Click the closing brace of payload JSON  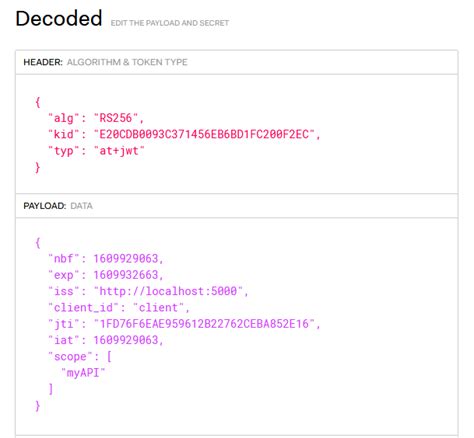tap(38, 406)
